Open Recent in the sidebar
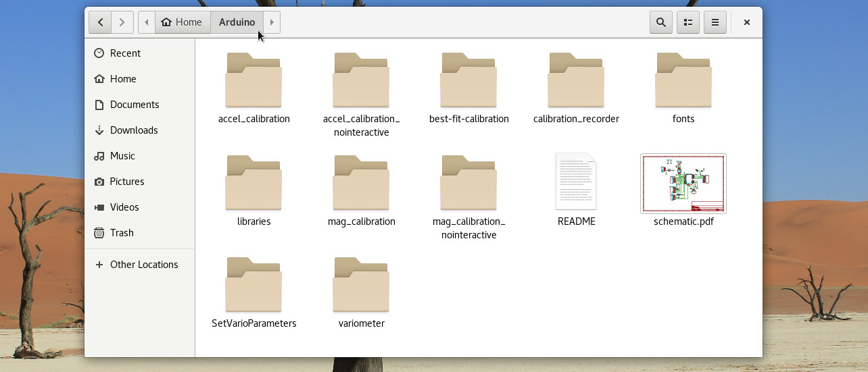Screen dimensions: 868x372 tap(125, 53)
